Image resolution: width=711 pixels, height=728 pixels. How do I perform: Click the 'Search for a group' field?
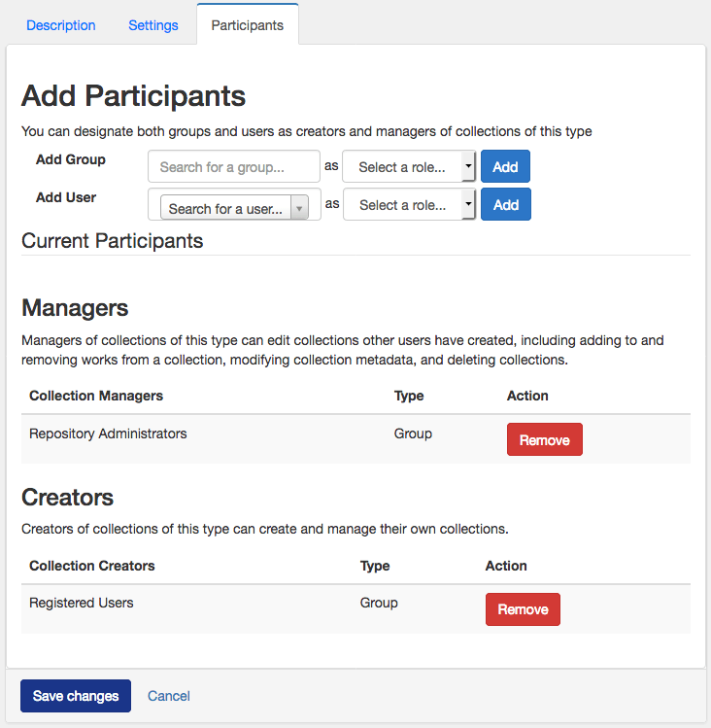(x=234, y=167)
